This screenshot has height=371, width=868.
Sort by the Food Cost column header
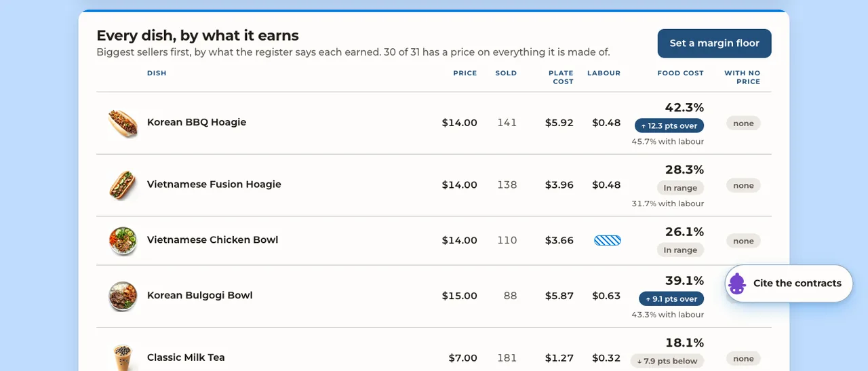click(681, 73)
